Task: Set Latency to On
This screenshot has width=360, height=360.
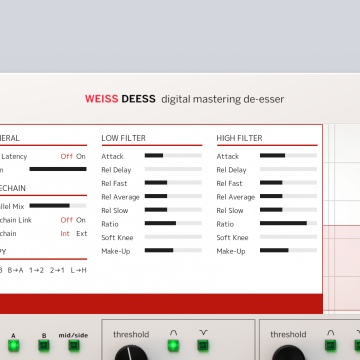Action: 81,156
